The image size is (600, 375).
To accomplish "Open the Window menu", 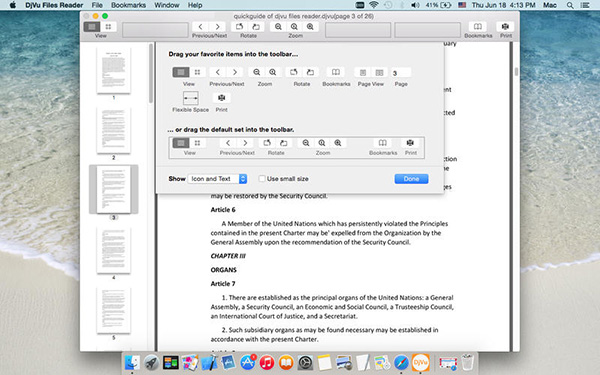I will [167, 5].
